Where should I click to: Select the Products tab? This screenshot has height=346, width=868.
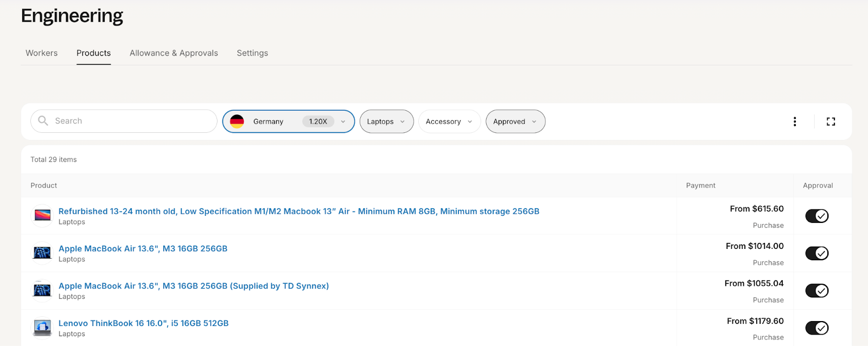[93, 53]
